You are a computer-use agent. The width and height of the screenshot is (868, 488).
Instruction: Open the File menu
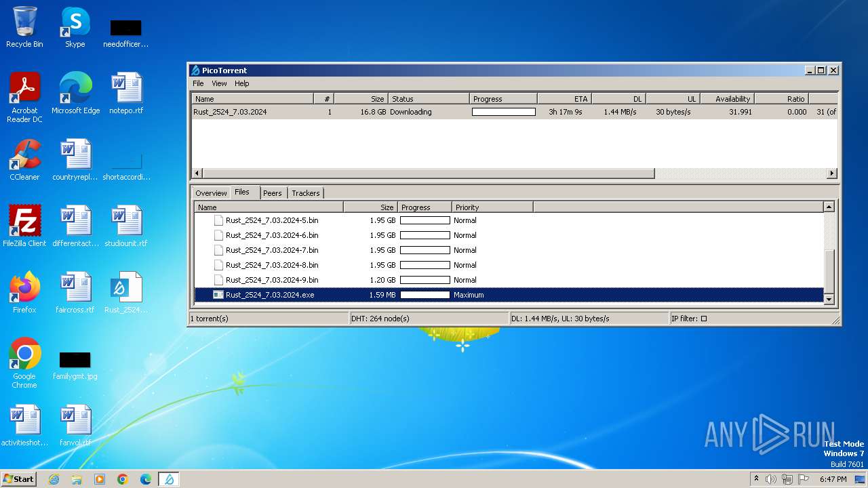click(x=198, y=83)
